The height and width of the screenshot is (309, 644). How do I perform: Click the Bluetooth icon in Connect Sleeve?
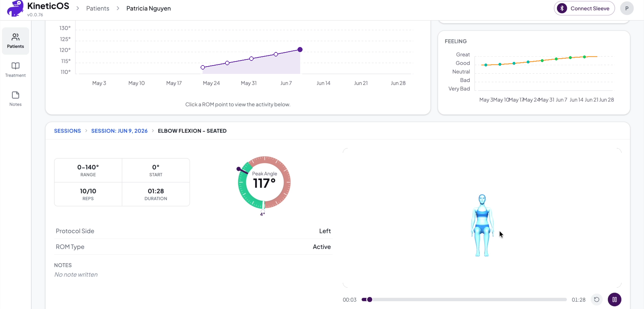coord(562,8)
